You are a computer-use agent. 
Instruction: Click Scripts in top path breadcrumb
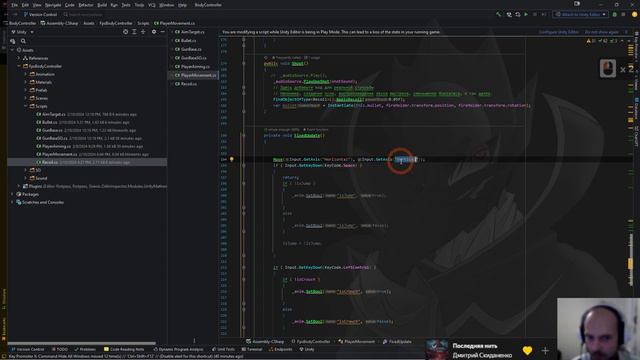coord(143,23)
